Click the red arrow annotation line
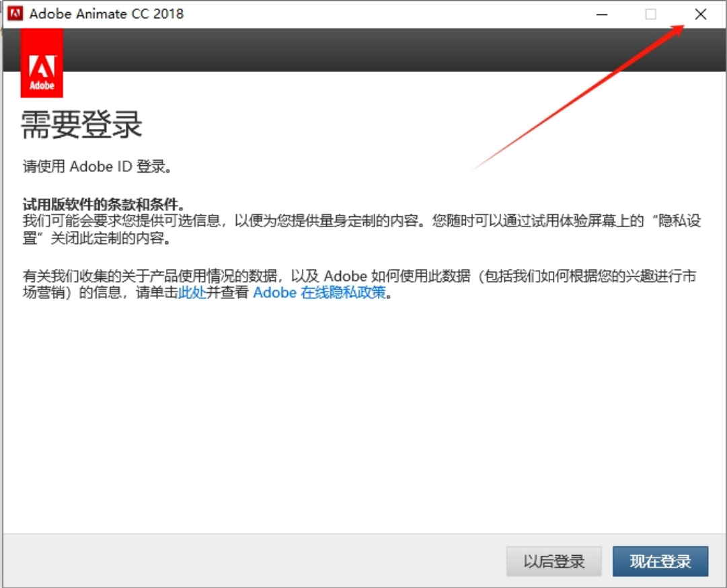 (578, 97)
